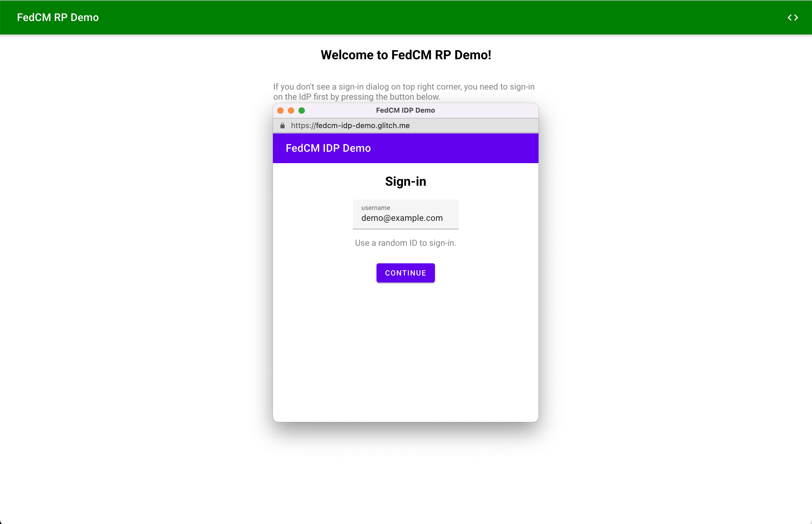Click the red close button on modal
Image resolution: width=812 pixels, height=524 pixels.
[x=280, y=111]
